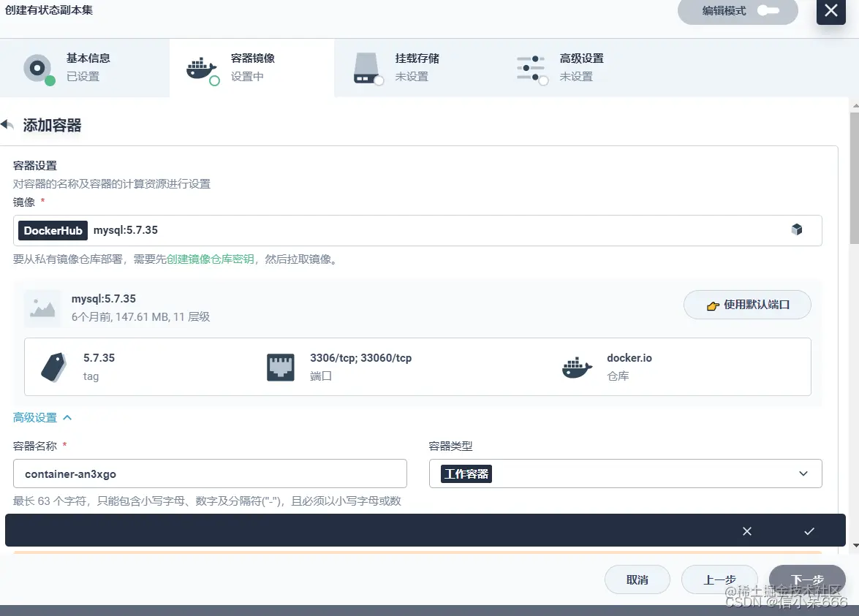
Task: Click the 下一步 button
Action: point(807,579)
